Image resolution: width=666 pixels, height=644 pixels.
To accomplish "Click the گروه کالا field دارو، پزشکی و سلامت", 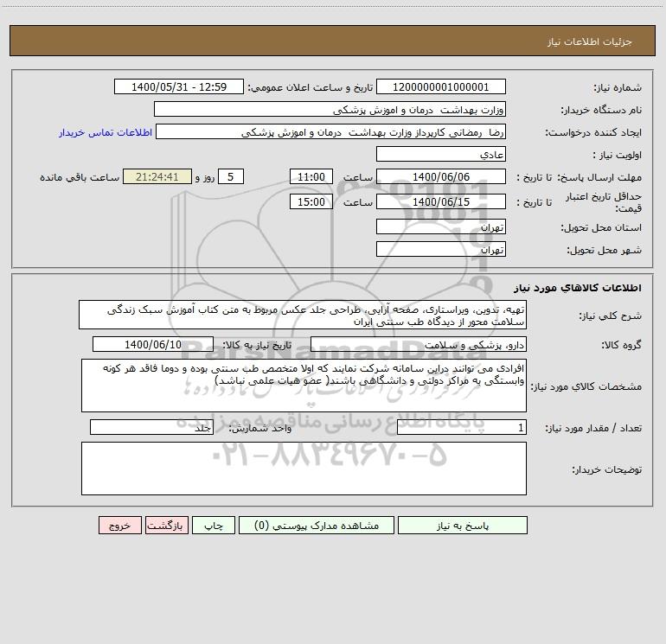I will (419, 344).
